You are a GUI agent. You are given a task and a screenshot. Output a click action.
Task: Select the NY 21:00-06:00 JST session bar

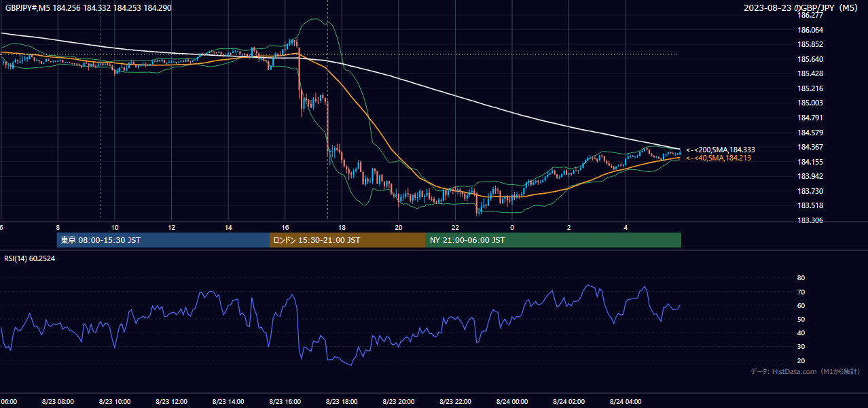coord(554,240)
